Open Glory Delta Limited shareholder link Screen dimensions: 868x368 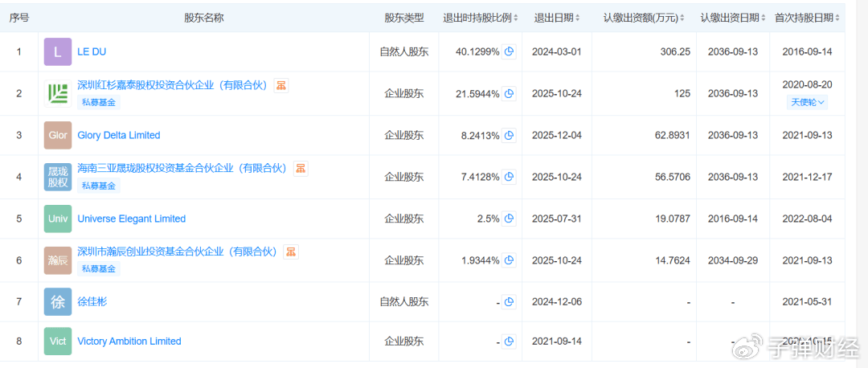pos(119,135)
